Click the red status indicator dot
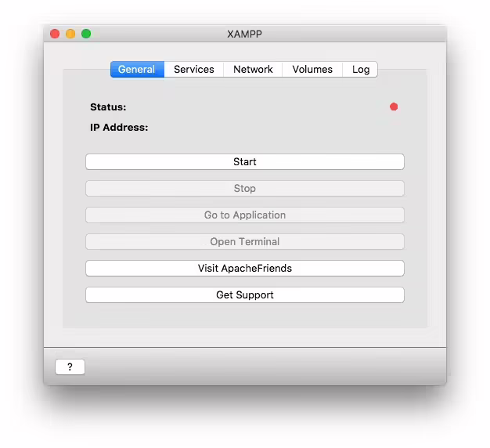This screenshot has width=490, height=448. [x=394, y=107]
